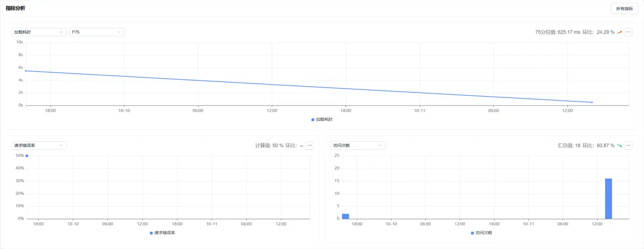Open more options for the 加载耗时 chart

click(628, 32)
